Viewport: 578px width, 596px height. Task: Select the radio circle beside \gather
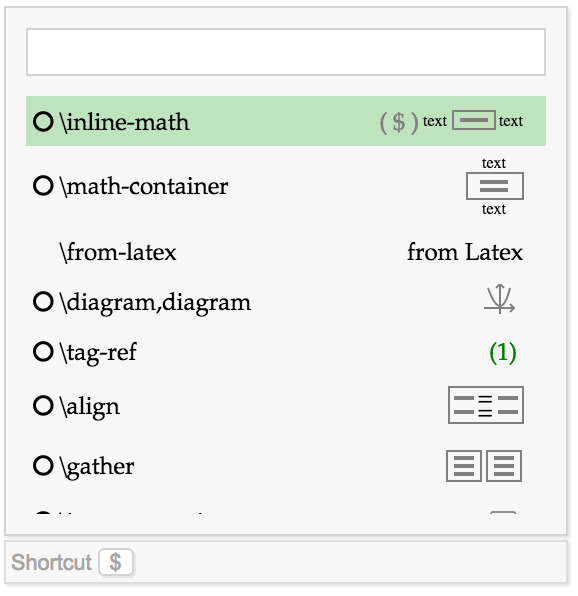click(43, 466)
